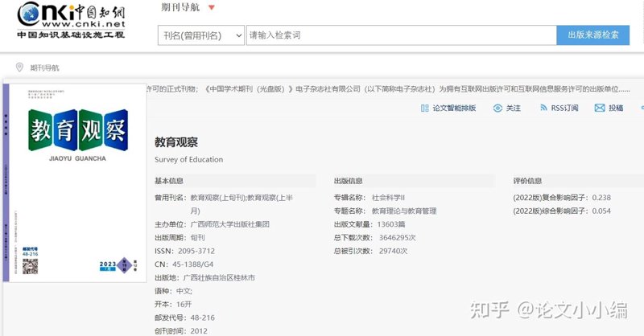Click the 关注 eye icon
644x336 pixels.
[x=497, y=108]
